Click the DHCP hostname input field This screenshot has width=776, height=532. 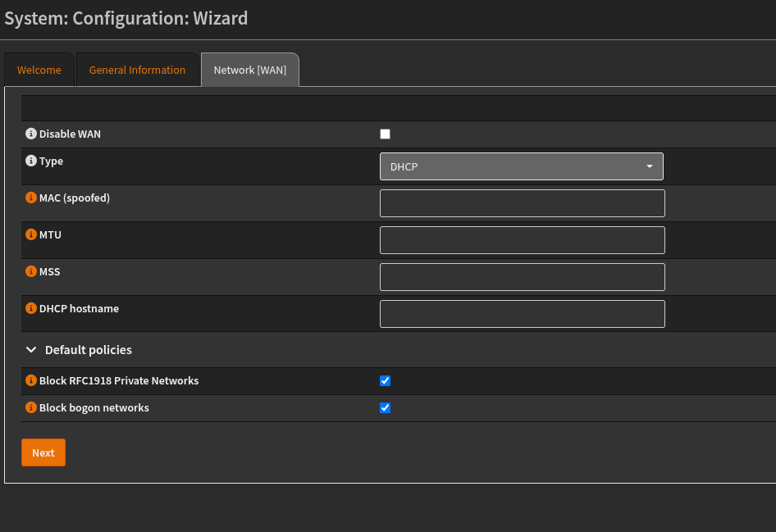click(x=522, y=314)
